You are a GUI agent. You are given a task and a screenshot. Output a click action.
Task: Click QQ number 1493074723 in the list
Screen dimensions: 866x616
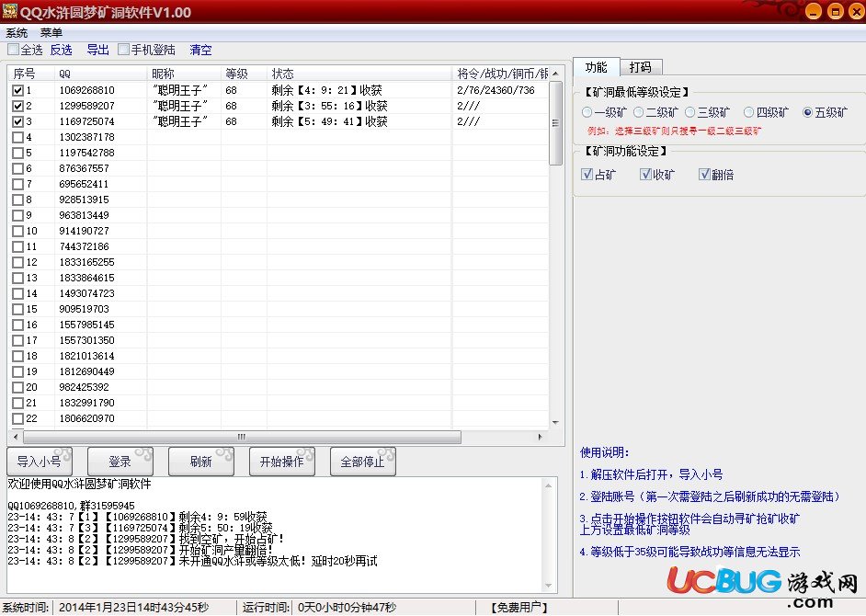(86, 293)
